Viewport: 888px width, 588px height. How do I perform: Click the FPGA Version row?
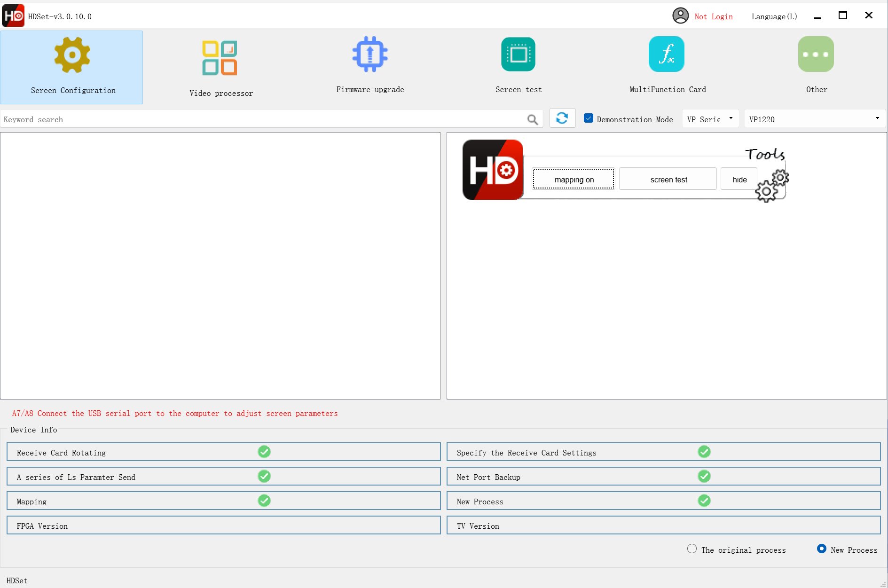(224, 525)
